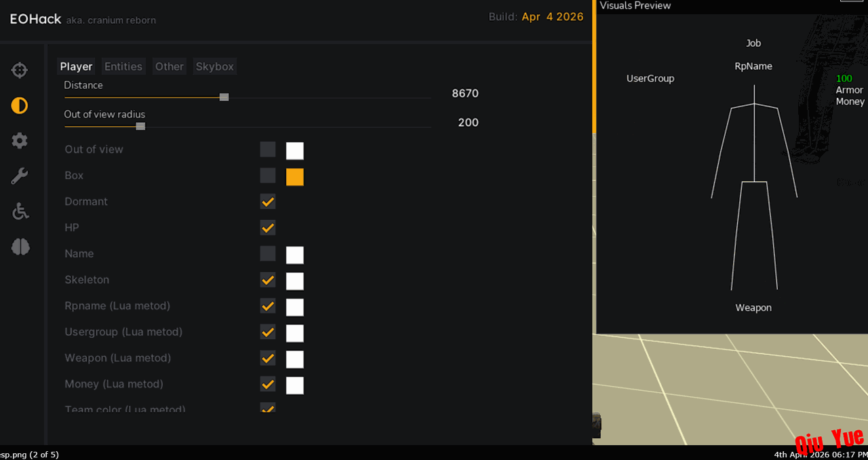Select the half-circle visuals sidebar icon
The image size is (868, 460).
(x=20, y=105)
